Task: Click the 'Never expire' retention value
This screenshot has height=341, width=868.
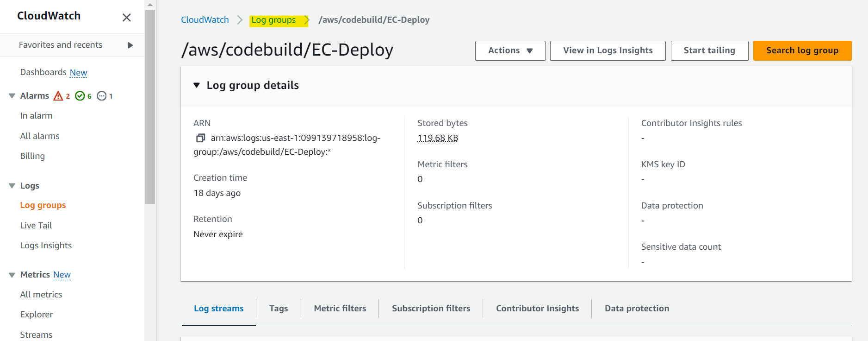Action: point(218,234)
